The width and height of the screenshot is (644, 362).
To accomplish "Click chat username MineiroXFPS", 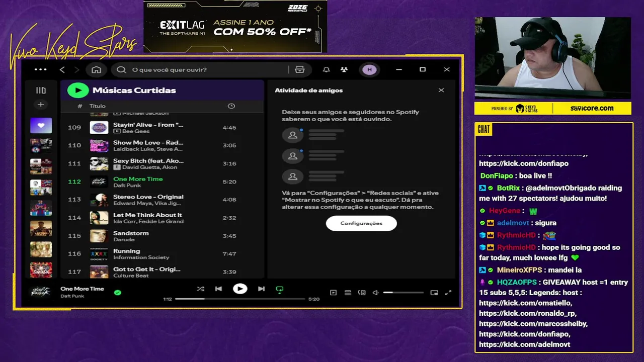I will (519, 270).
